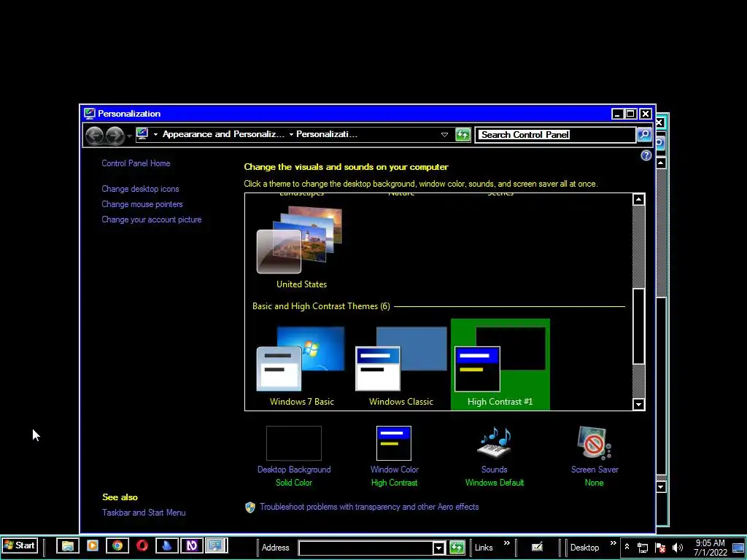Image resolution: width=747 pixels, height=560 pixels.
Task: Click the Sounds musical notes icon
Action: [x=494, y=443]
